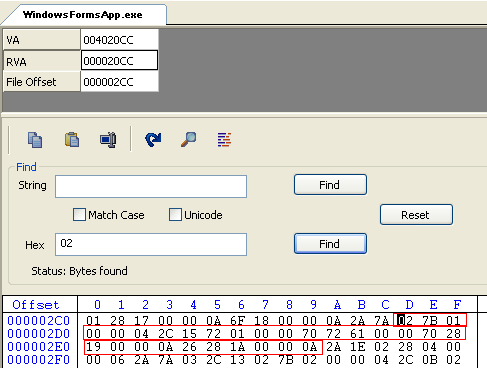The height and width of the screenshot is (368, 487).
Task: Click the VA label cell
Action: 41,40
